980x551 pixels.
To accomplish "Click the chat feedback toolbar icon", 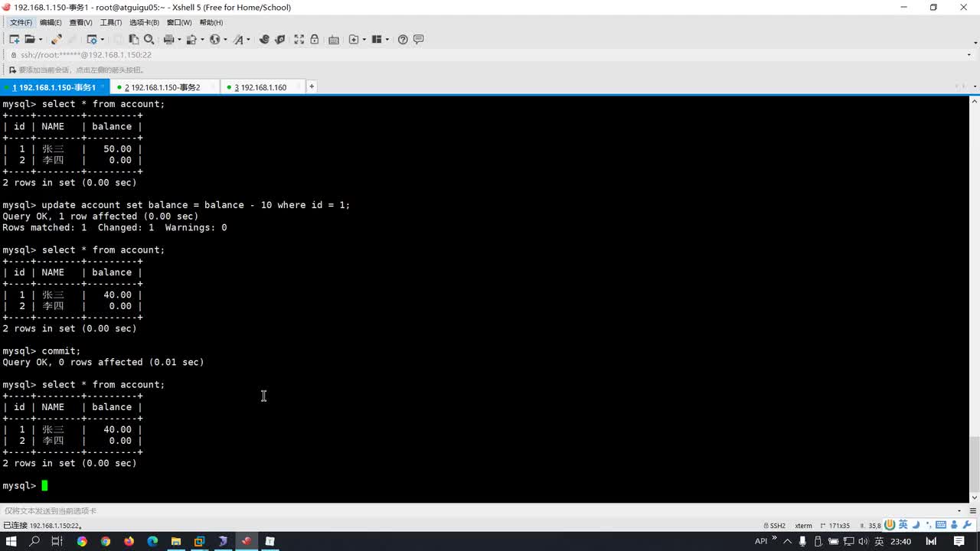I will coord(419,39).
